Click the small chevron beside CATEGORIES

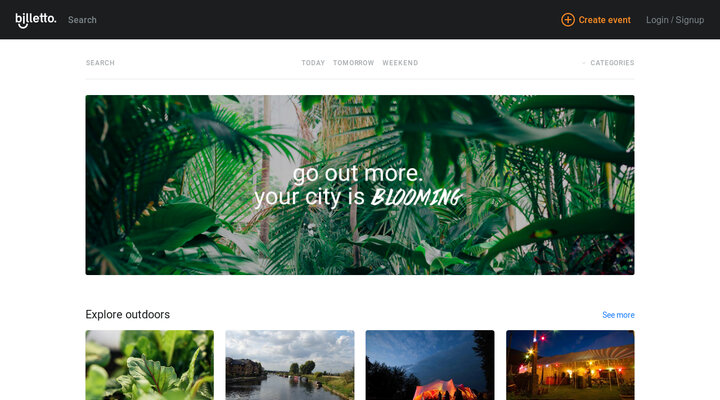584,63
